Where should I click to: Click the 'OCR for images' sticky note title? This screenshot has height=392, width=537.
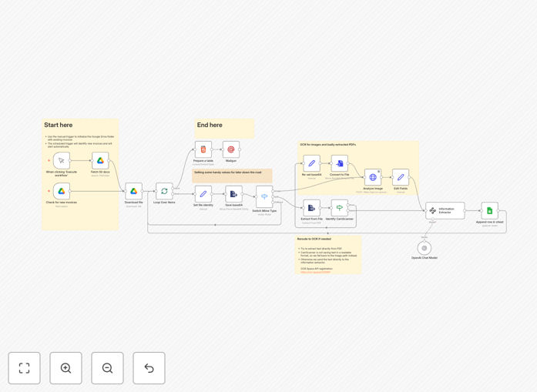(x=328, y=145)
